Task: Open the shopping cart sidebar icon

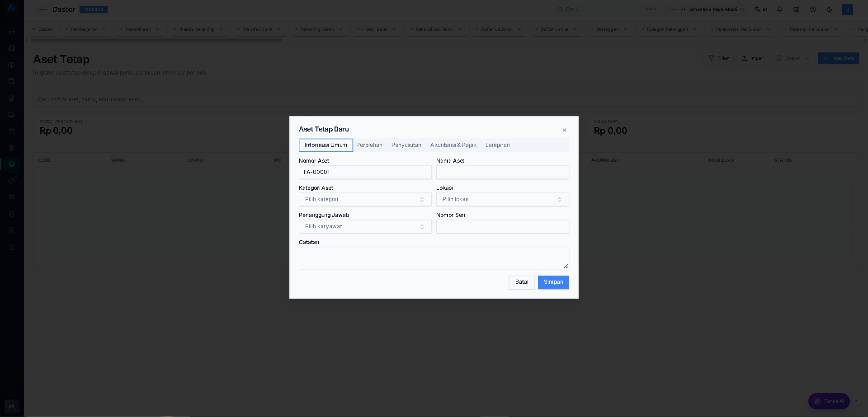Action: pyautogui.click(x=12, y=131)
